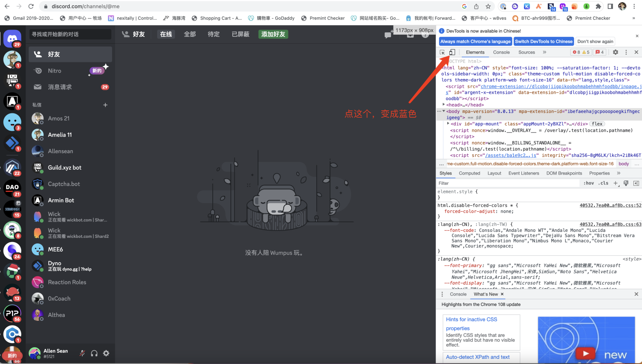This screenshot has height=364, width=642.
Task: Toggle the device toolbar icon
Action: click(452, 52)
